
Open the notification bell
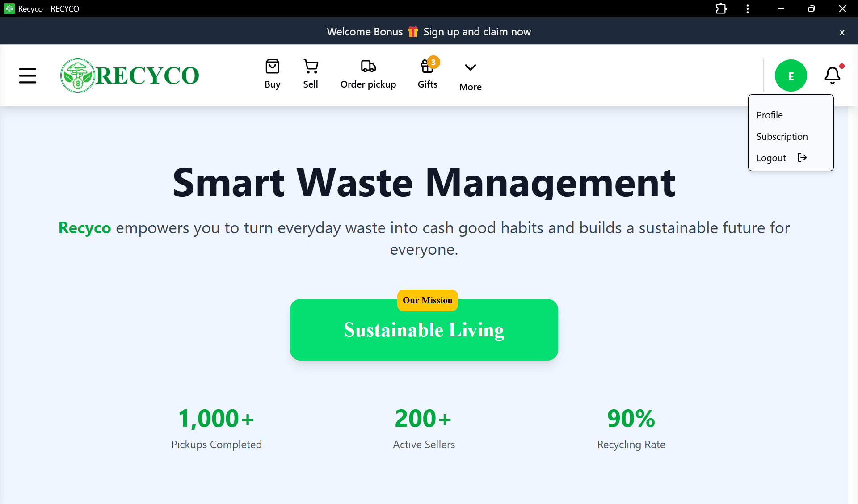(833, 75)
